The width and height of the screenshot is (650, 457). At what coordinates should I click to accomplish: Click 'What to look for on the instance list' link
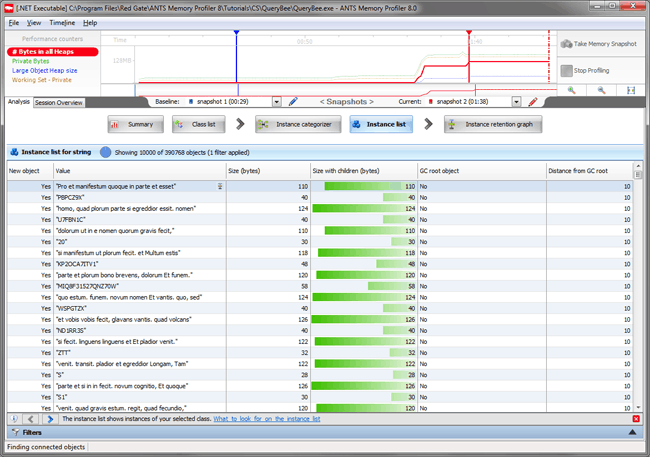click(x=267, y=419)
